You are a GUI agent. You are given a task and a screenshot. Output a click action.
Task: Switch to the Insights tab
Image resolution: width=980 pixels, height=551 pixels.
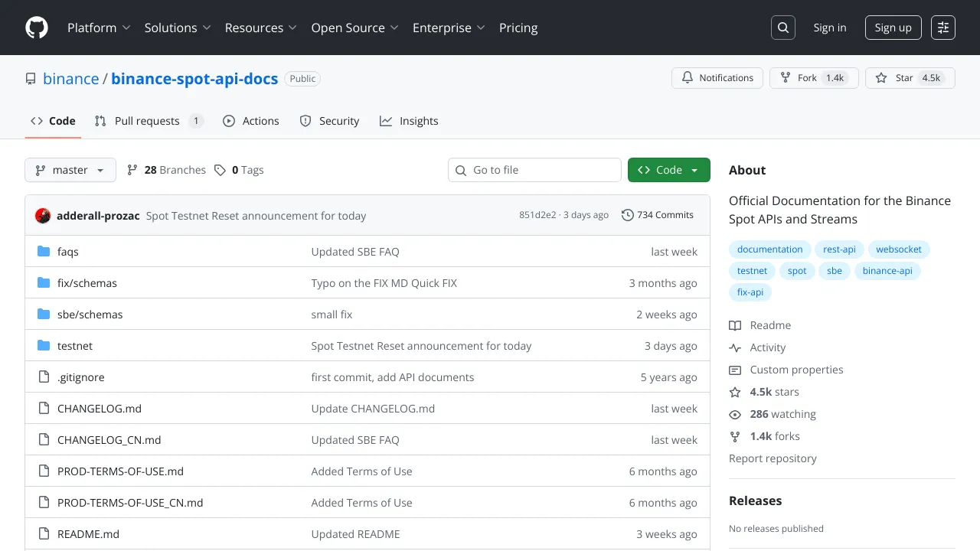tap(409, 121)
